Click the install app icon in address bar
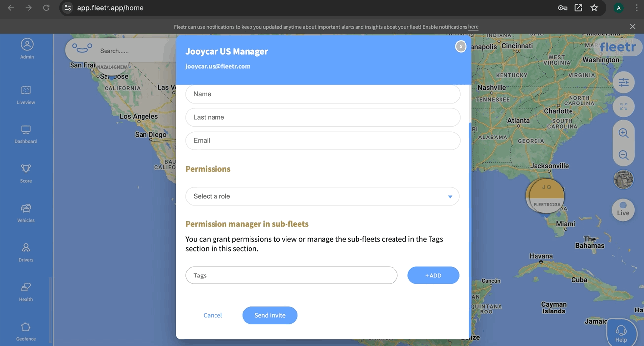Viewport: 644px width, 346px height. 578,8
